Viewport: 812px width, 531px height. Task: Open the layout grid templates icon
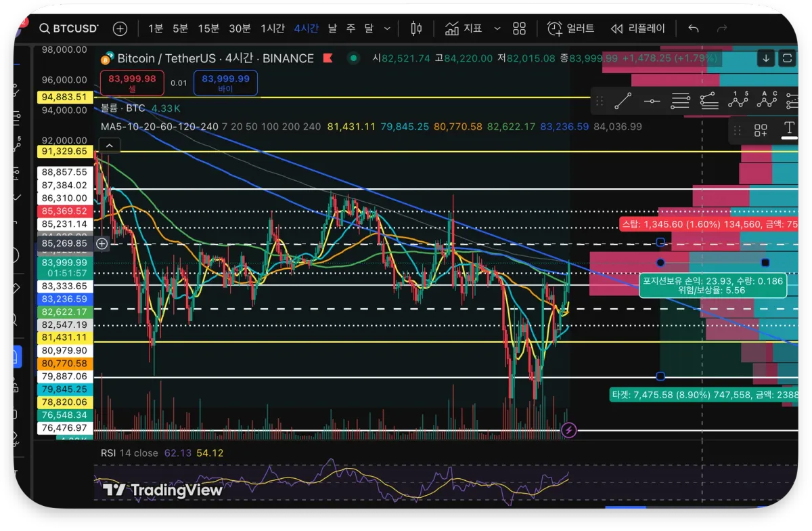(519, 28)
